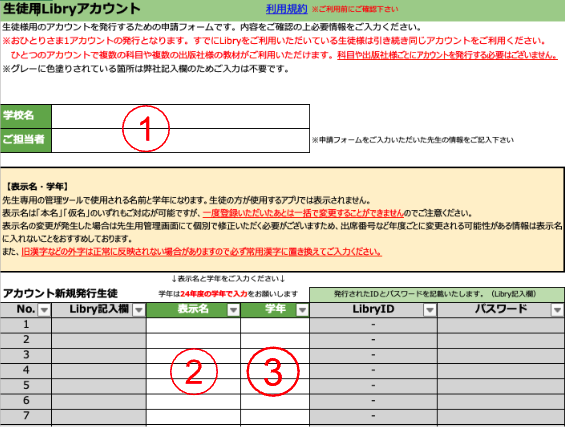Click the 発行されたIDとパスワード green banner
The image size is (568, 429).
(x=437, y=295)
